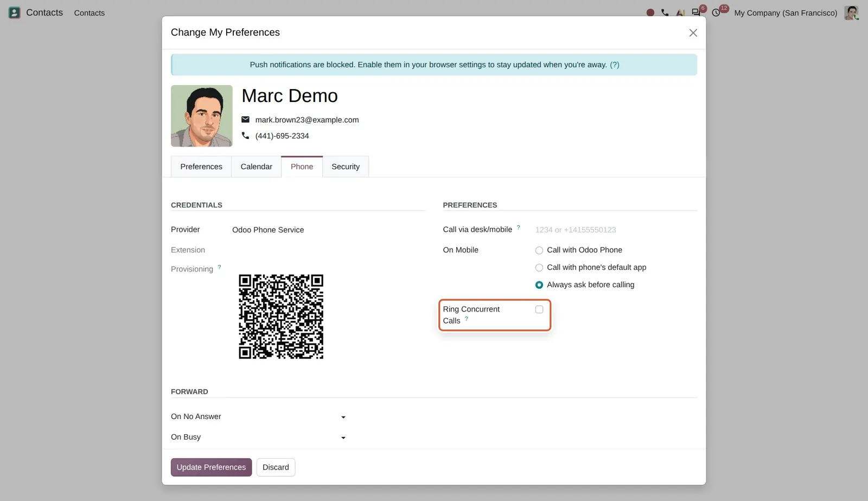
Task: Open the phone softphone icon in navbar
Action: pos(665,12)
